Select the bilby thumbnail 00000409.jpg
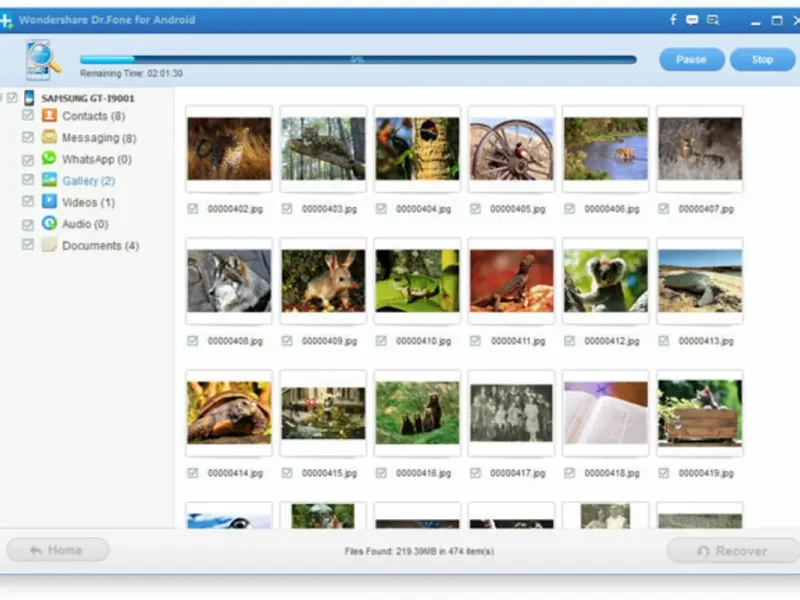Image resolution: width=800 pixels, height=600 pixels. point(323,281)
